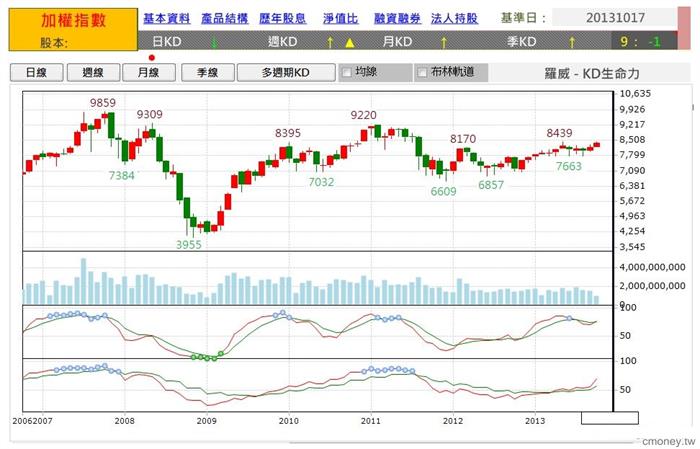
Task: Click the timeline range selector box below the chart
Action: (610, 418)
